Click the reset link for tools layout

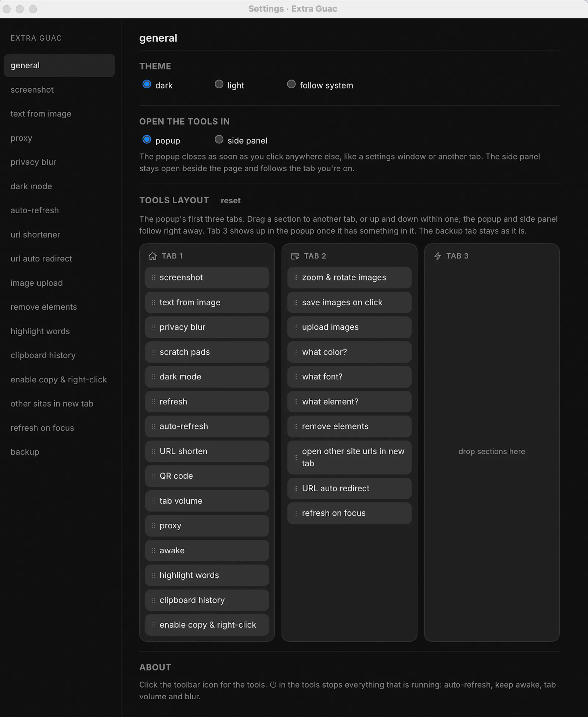pos(230,201)
